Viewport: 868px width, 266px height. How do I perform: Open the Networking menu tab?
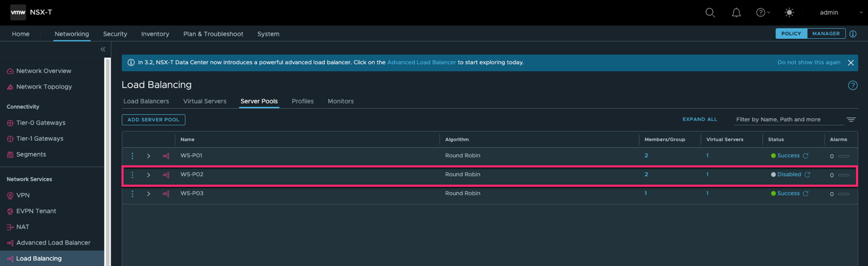pyautogui.click(x=72, y=34)
